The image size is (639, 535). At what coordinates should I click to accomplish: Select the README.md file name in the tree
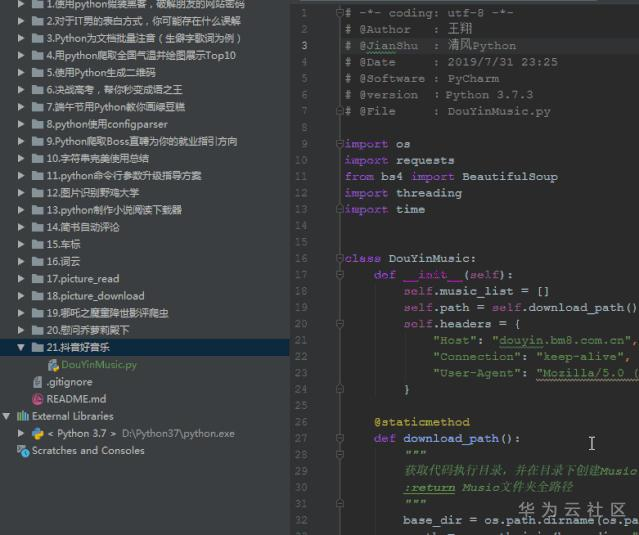tap(76, 399)
